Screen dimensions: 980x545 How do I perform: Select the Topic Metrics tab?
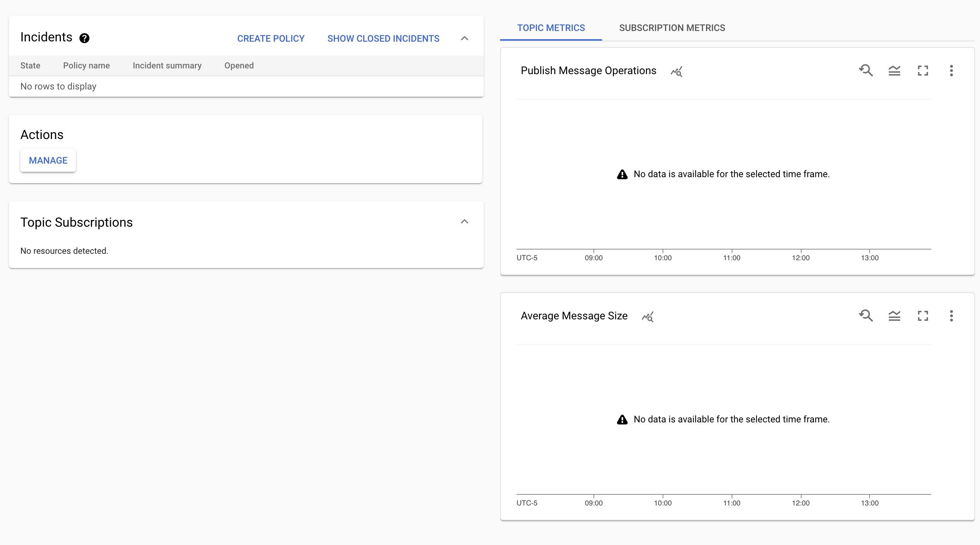[x=550, y=28]
